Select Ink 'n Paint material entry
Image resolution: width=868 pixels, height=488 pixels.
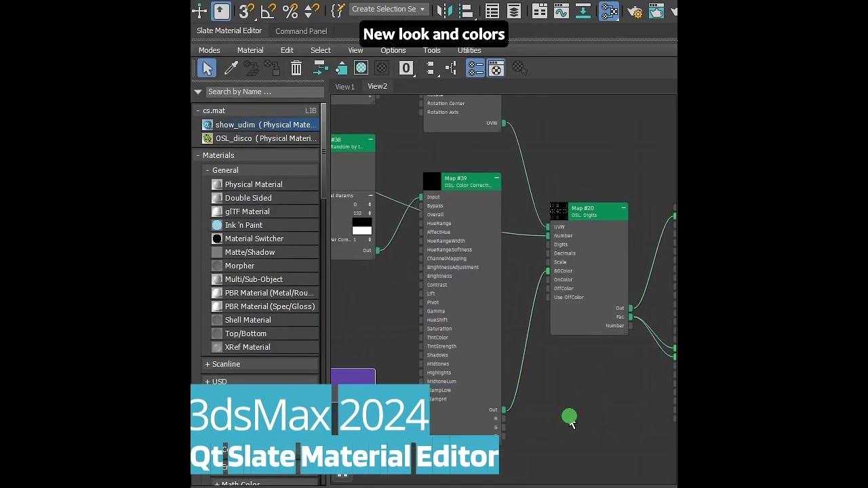click(x=263, y=225)
